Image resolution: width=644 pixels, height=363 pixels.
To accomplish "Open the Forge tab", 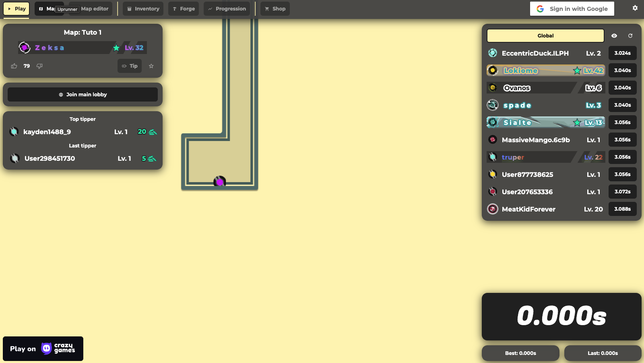I will [184, 9].
